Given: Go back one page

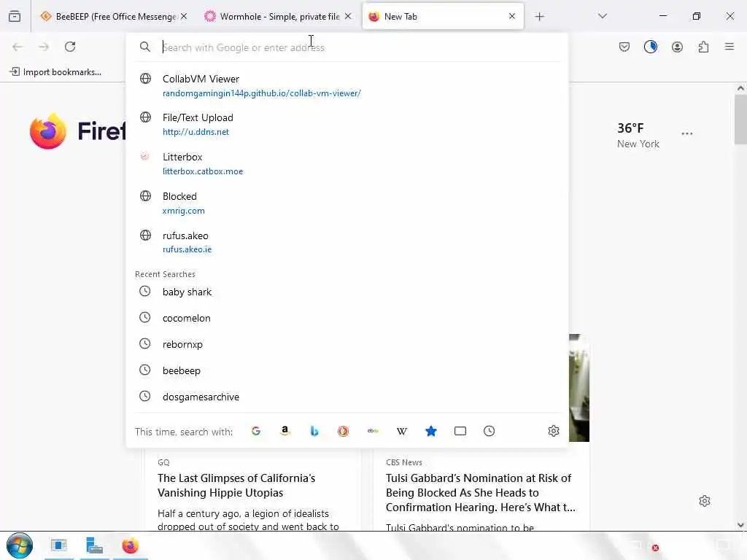Looking at the screenshot, I should tap(18, 47).
